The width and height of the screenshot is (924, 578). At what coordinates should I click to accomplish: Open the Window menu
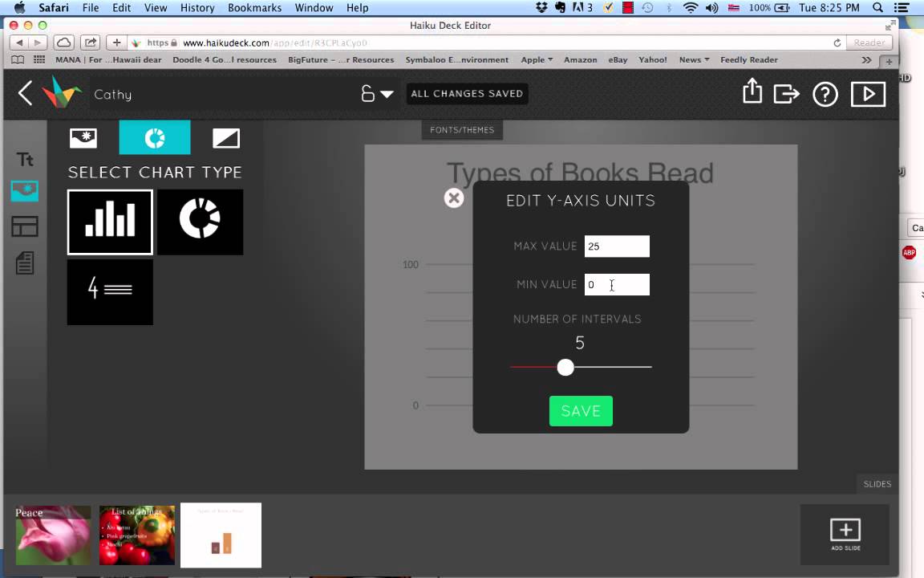[x=314, y=8]
